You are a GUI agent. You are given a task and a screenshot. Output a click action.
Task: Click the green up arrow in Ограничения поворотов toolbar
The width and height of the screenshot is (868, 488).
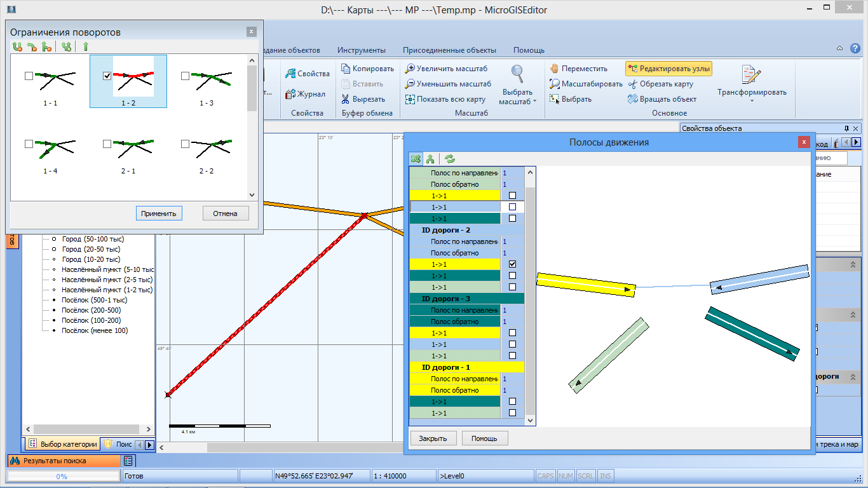tap(86, 46)
